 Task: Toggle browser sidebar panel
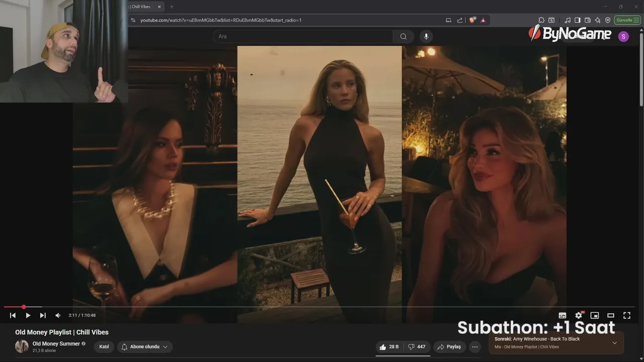tap(578, 20)
